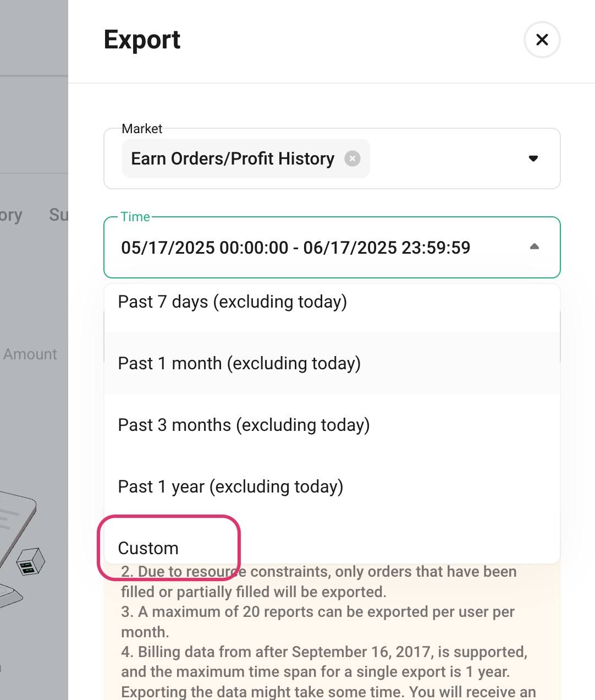Click the partially hidden 'ory' tab
595x700 pixels.
coord(11,215)
